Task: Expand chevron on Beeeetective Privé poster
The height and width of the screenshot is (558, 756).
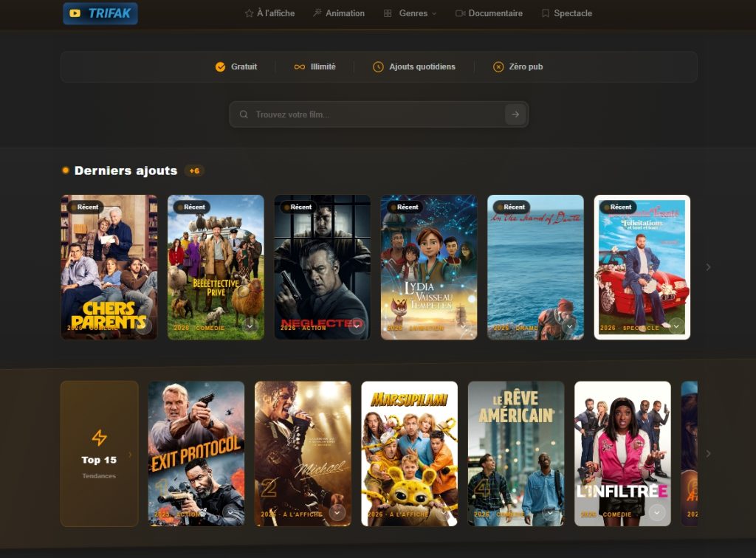Action: (x=250, y=326)
